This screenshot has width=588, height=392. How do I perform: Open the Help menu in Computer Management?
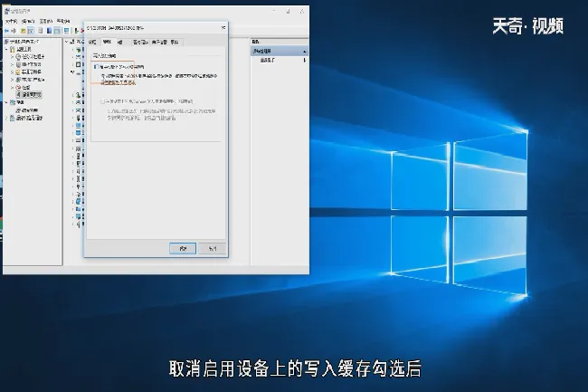(x=63, y=21)
